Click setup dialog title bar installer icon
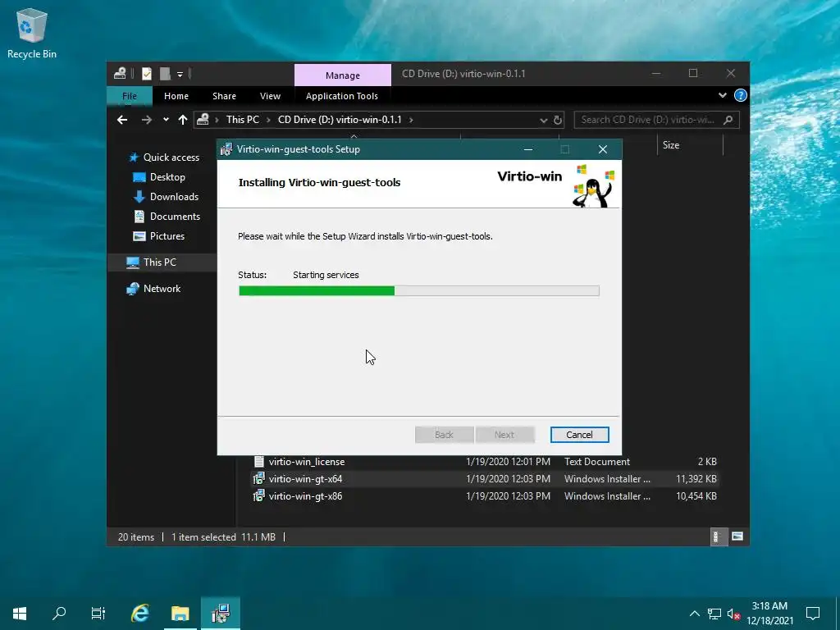Screen dimensions: 840x630 (226, 149)
